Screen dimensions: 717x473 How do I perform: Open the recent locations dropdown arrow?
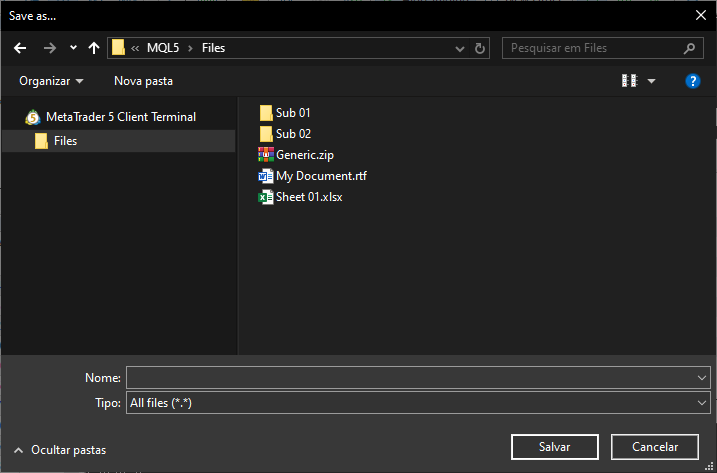coord(73,48)
